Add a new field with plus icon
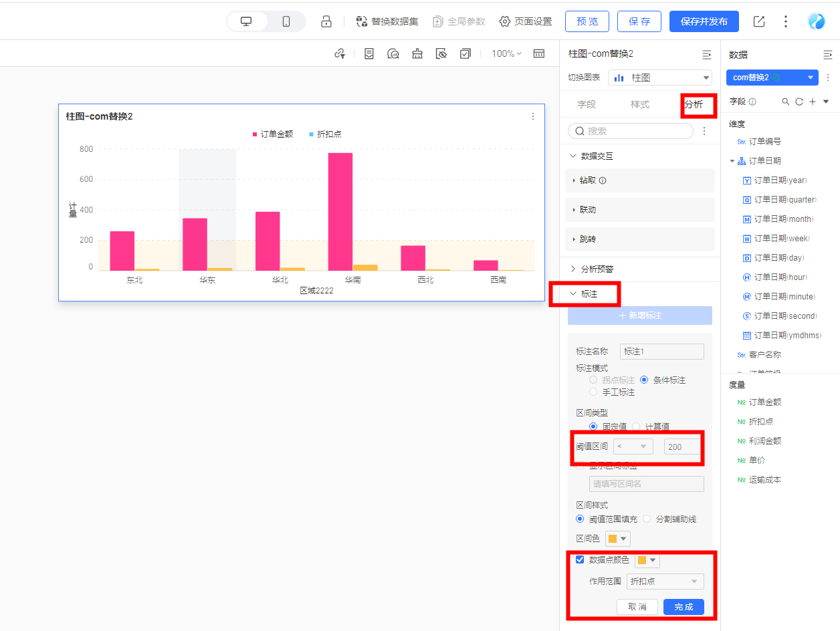Image resolution: width=840 pixels, height=631 pixels. click(812, 102)
